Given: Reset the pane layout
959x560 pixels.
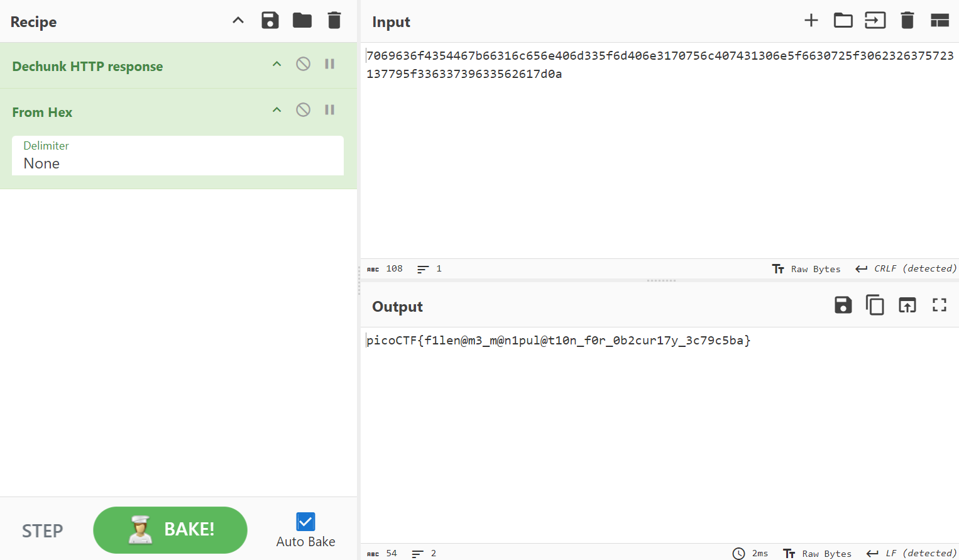Looking at the screenshot, I should [x=940, y=21].
